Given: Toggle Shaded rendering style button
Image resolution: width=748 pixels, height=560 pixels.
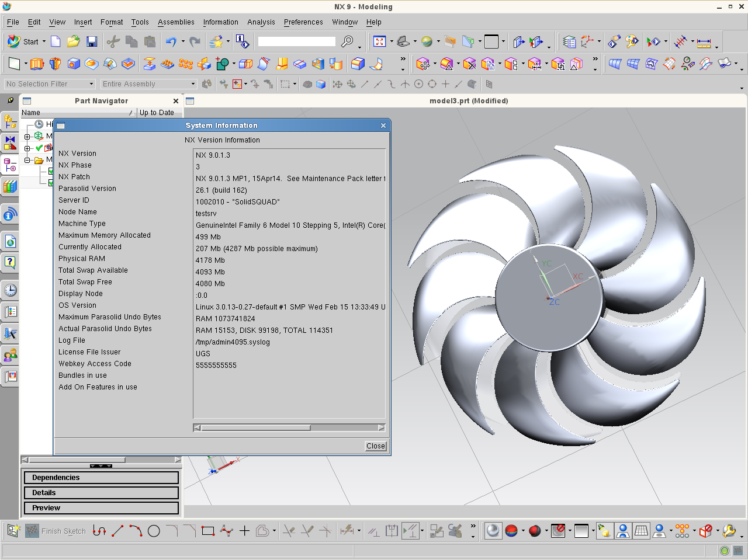Looking at the screenshot, I should [x=493, y=530].
